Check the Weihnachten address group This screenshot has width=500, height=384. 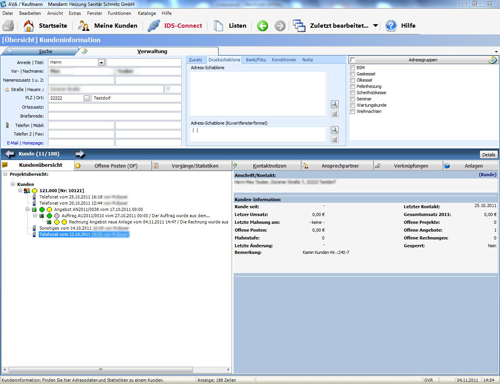(352, 112)
